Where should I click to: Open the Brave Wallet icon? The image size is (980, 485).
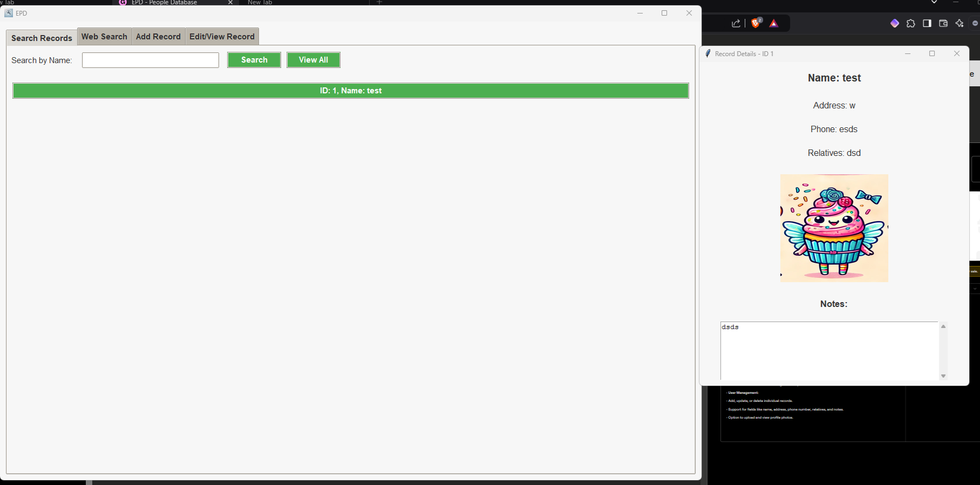coord(943,23)
